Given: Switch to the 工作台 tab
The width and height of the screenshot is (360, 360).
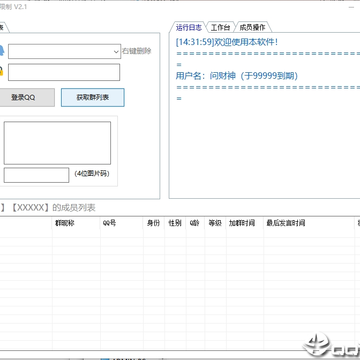Looking at the screenshot, I should (x=220, y=27).
